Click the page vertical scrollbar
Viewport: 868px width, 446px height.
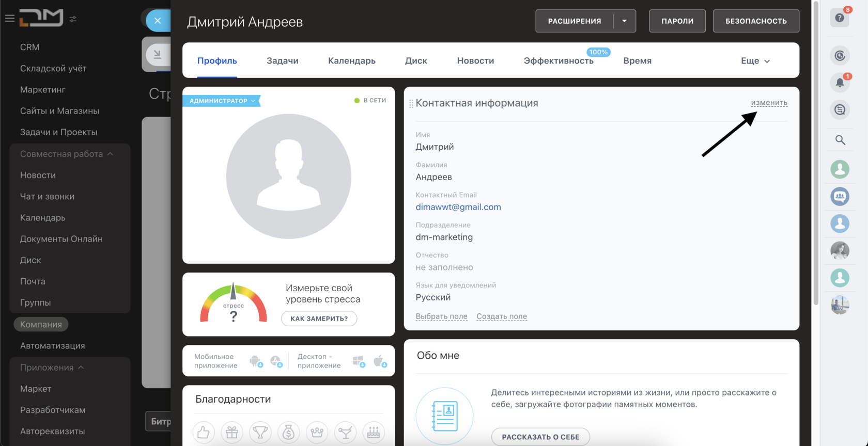coord(816,153)
